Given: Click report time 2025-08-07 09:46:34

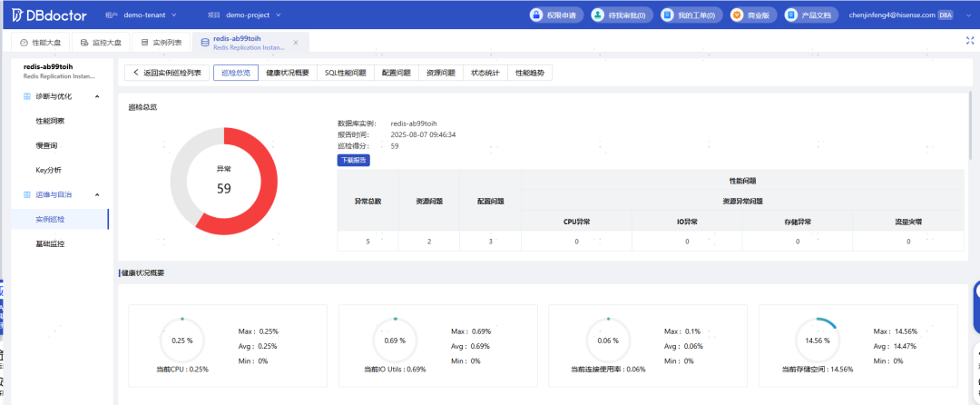Looking at the screenshot, I should [423, 134].
